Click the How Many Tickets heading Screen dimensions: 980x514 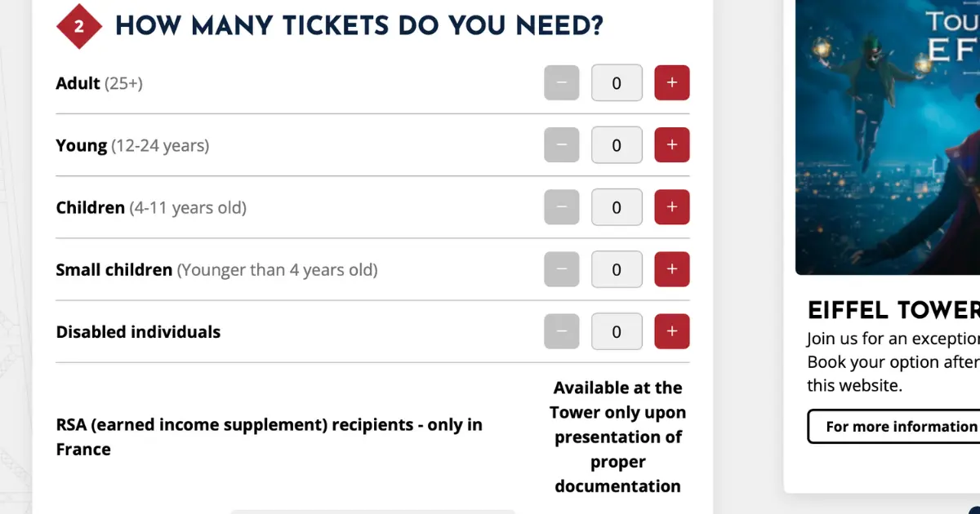(359, 26)
